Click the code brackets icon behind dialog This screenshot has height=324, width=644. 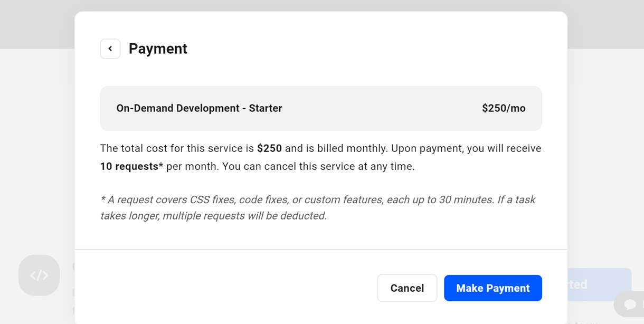tap(39, 275)
